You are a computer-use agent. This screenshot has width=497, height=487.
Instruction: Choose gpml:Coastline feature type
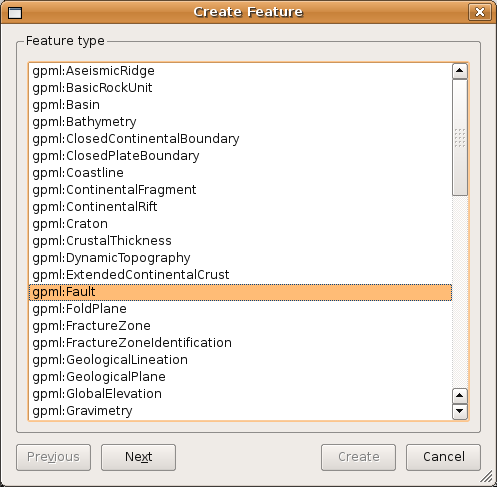tap(240, 173)
